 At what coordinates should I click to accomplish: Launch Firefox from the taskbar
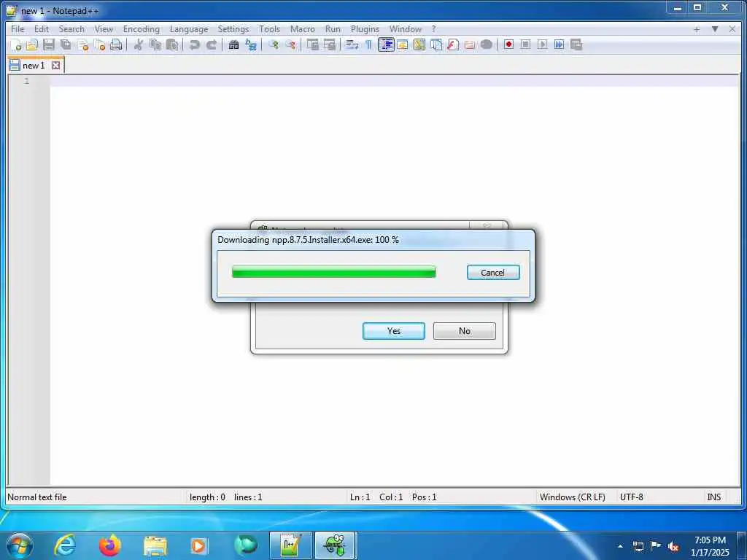click(x=110, y=545)
